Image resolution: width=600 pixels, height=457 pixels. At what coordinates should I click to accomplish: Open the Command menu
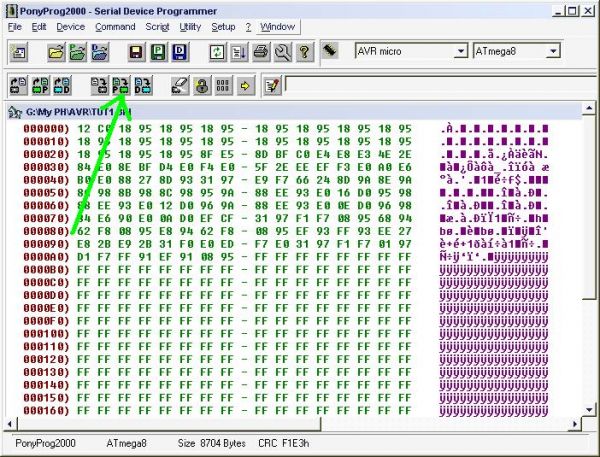coord(115,27)
